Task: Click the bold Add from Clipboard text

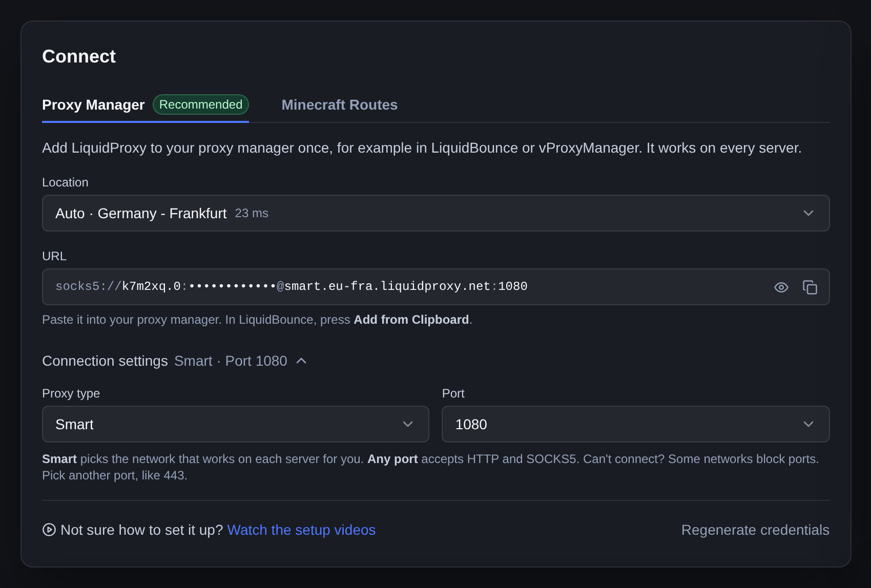Action: 411,320
